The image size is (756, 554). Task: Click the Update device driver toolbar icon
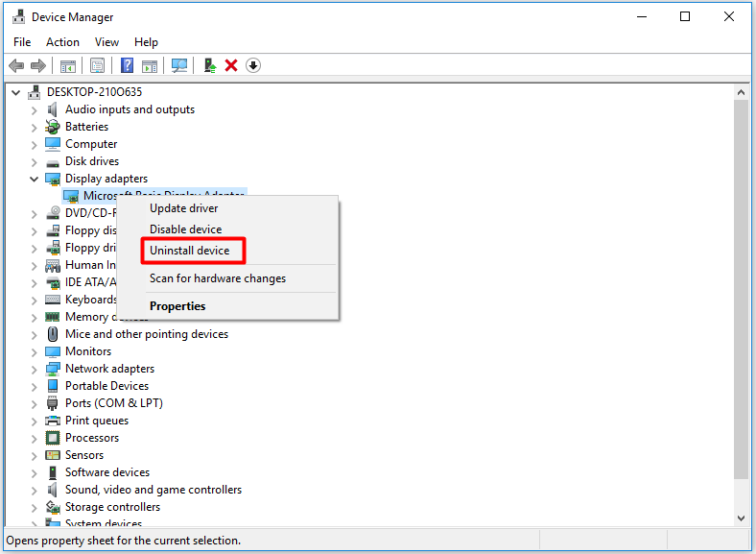tap(210, 65)
